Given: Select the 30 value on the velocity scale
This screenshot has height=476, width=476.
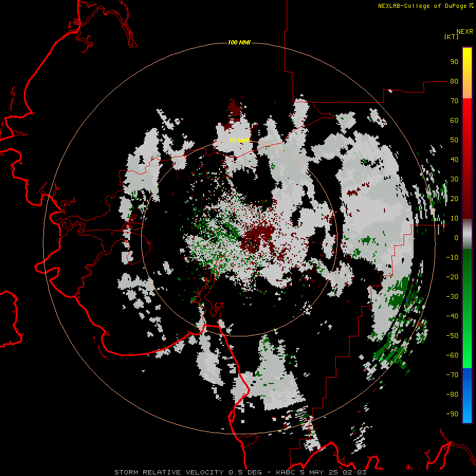Looking at the screenshot, I should tap(454, 179).
